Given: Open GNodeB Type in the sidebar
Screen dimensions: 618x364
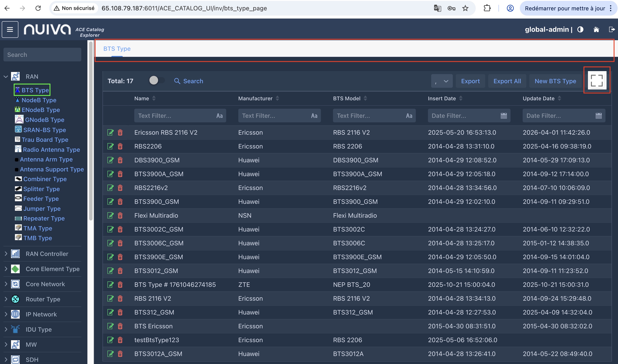Looking at the screenshot, I should click(x=44, y=120).
